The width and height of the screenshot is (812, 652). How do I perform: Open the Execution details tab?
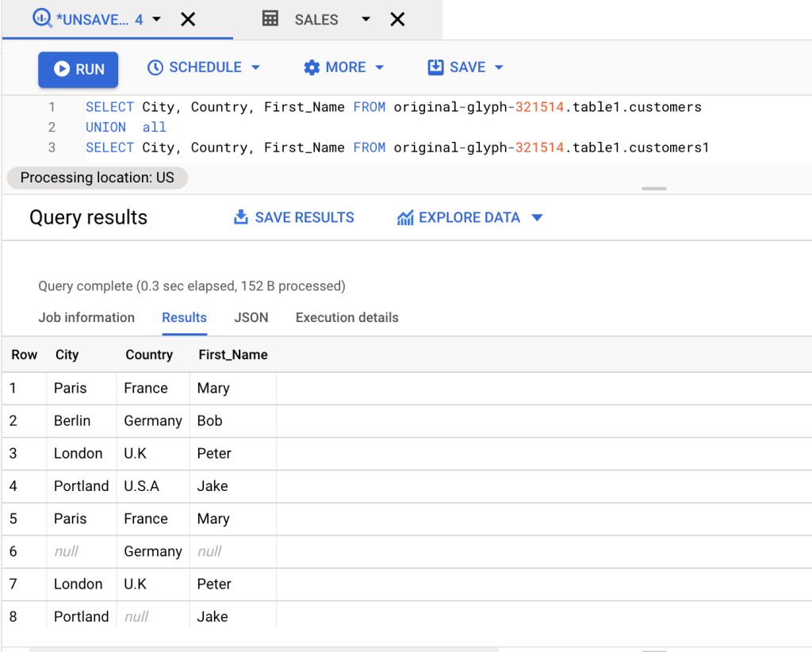[347, 317]
